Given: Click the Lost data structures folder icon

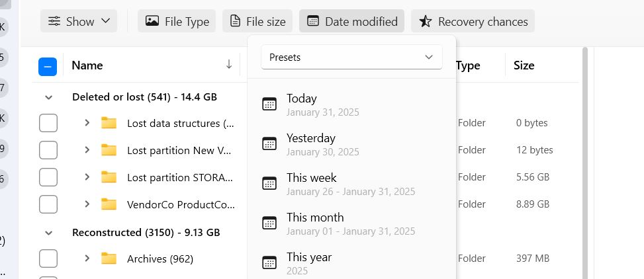Looking at the screenshot, I should (109, 123).
